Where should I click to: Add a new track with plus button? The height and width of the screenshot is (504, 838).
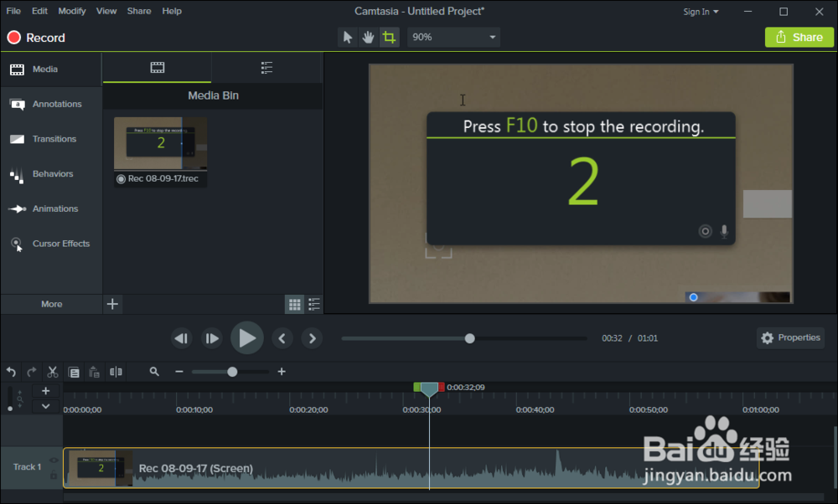tap(46, 391)
